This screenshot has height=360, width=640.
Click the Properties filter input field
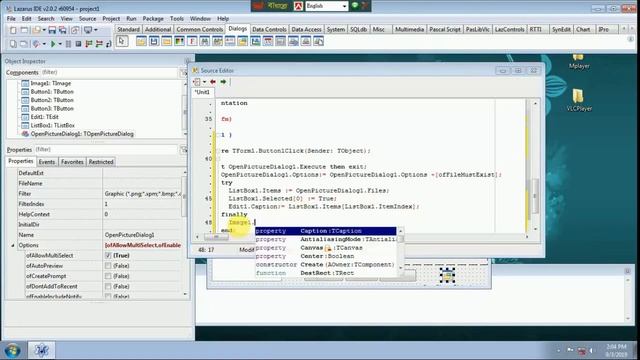click(x=106, y=149)
